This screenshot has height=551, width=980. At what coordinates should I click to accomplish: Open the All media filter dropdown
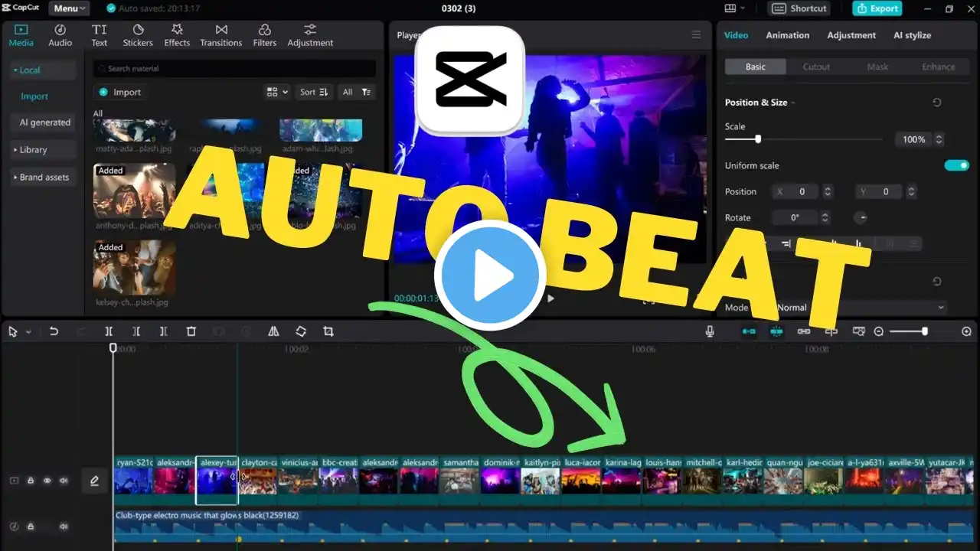click(x=357, y=92)
